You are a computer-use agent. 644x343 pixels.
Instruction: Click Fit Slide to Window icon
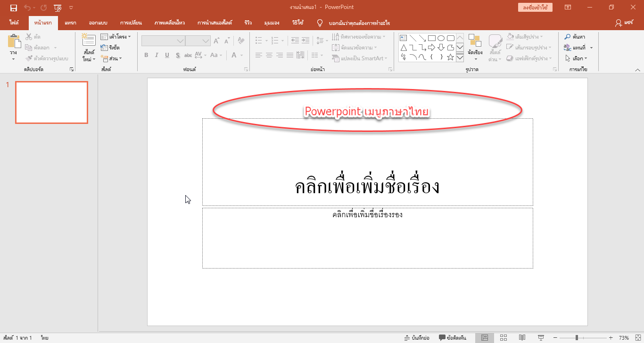(637, 338)
